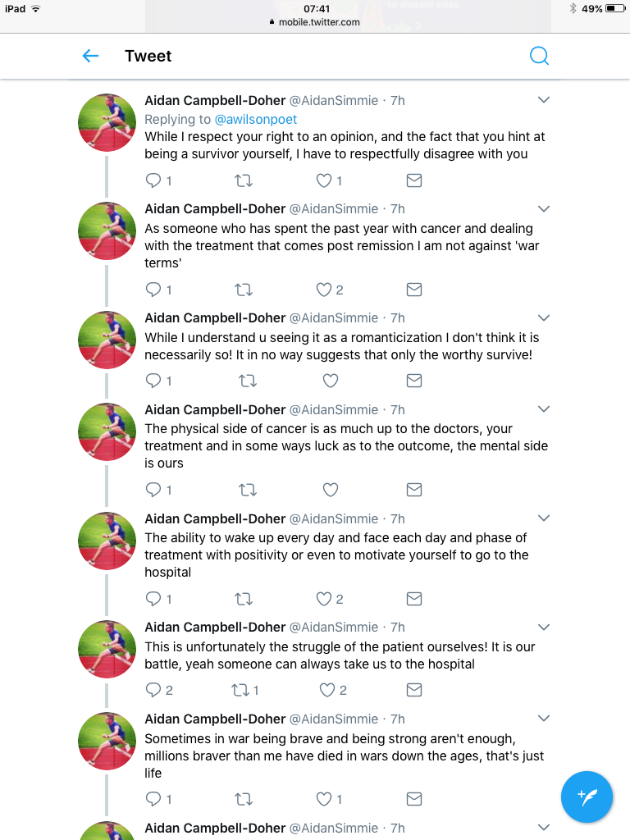Retweet the 'war terms' tweet
The width and height of the screenshot is (630, 840).
(x=244, y=290)
